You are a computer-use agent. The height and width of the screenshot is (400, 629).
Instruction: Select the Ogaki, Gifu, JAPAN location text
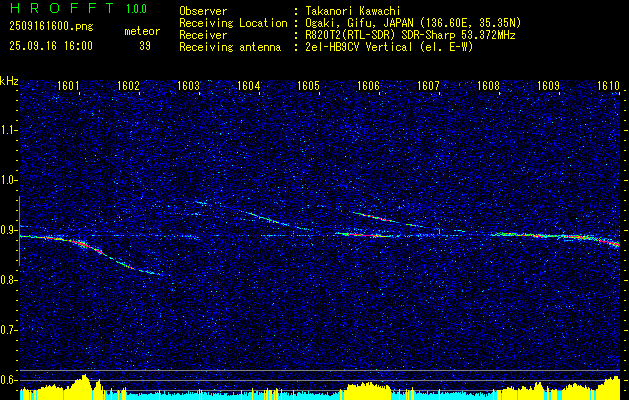click(412, 23)
